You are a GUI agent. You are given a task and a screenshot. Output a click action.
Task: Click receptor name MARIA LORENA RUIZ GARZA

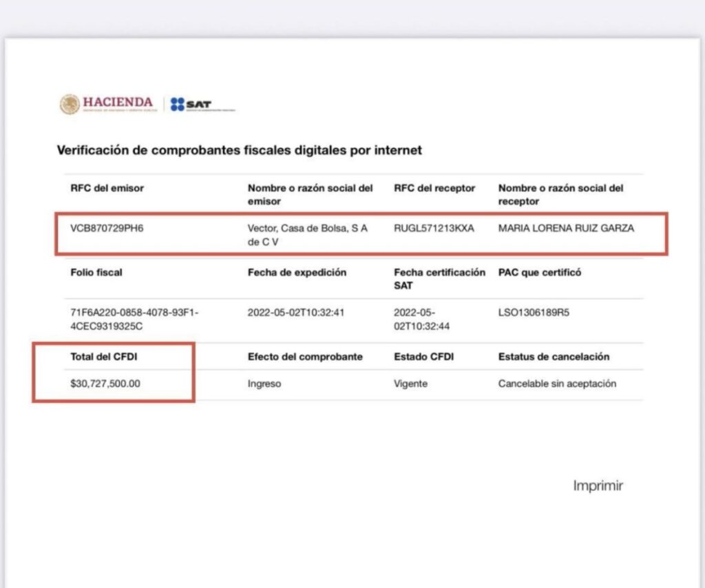point(566,229)
